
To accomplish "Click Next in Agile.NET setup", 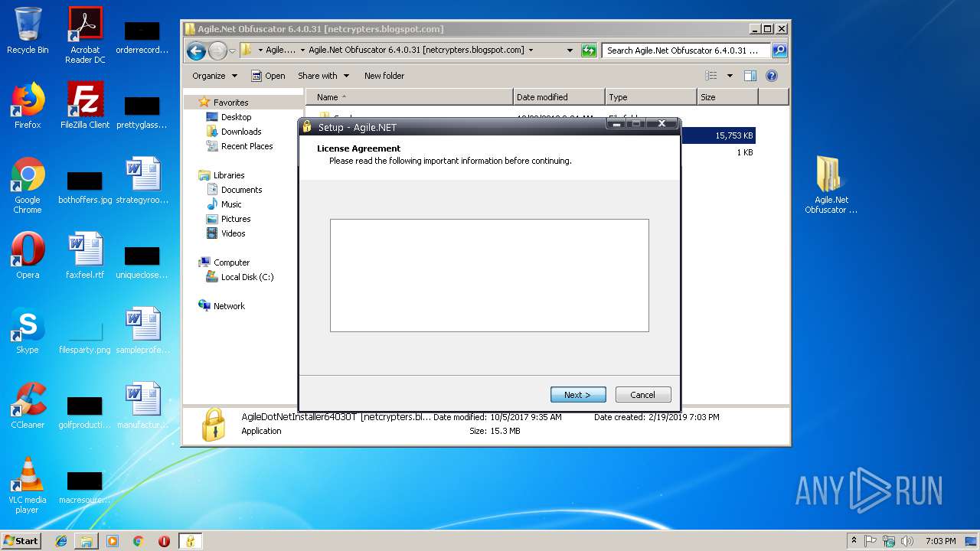I will (578, 395).
